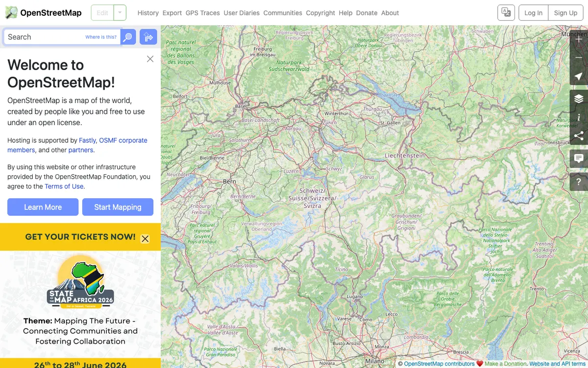This screenshot has height=368, width=588.
Task: Open the Help page
Action: click(345, 13)
